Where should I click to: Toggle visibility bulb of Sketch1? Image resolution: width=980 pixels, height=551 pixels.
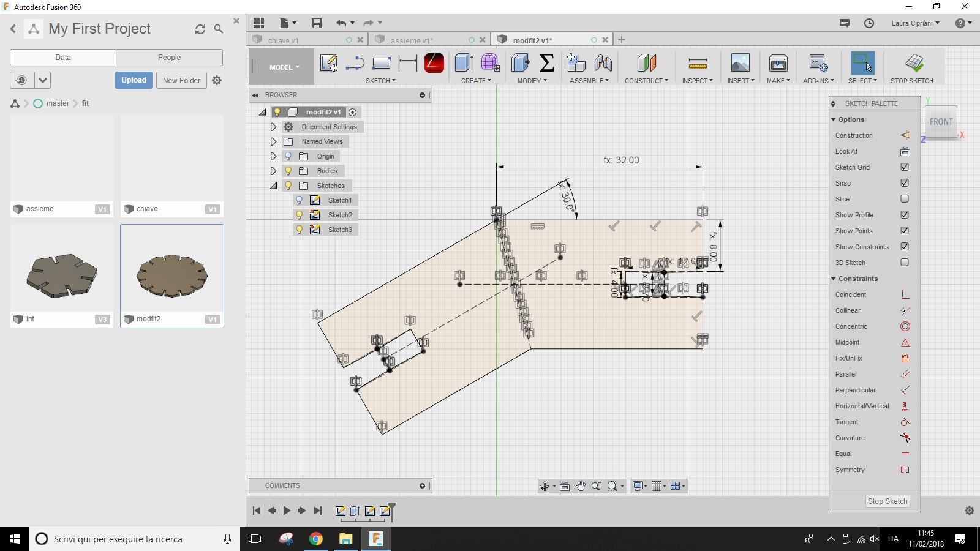click(x=299, y=200)
